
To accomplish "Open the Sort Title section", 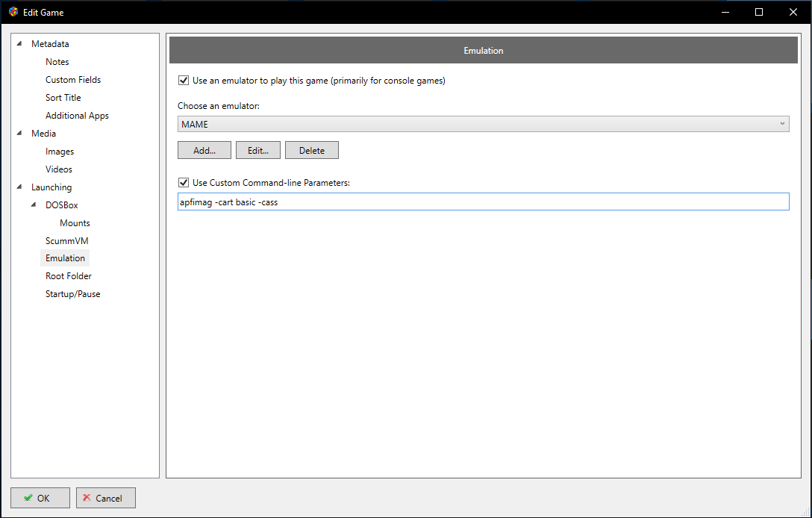I will pyautogui.click(x=63, y=97).
